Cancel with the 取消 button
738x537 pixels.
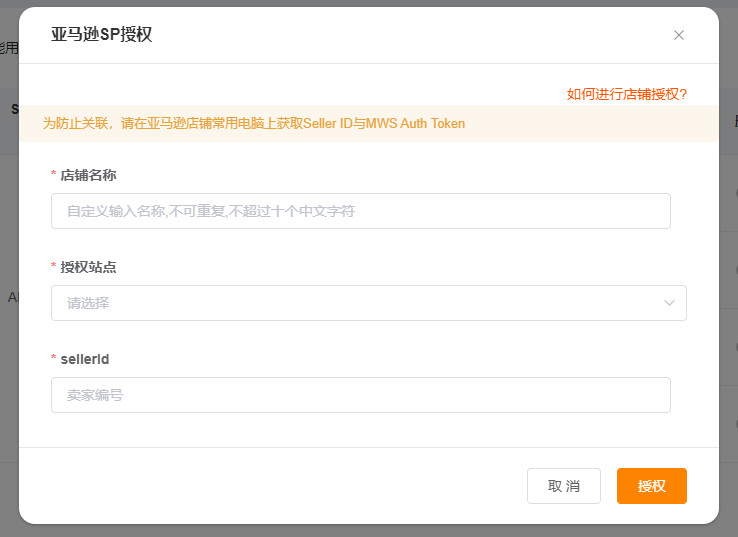point(563,486)
